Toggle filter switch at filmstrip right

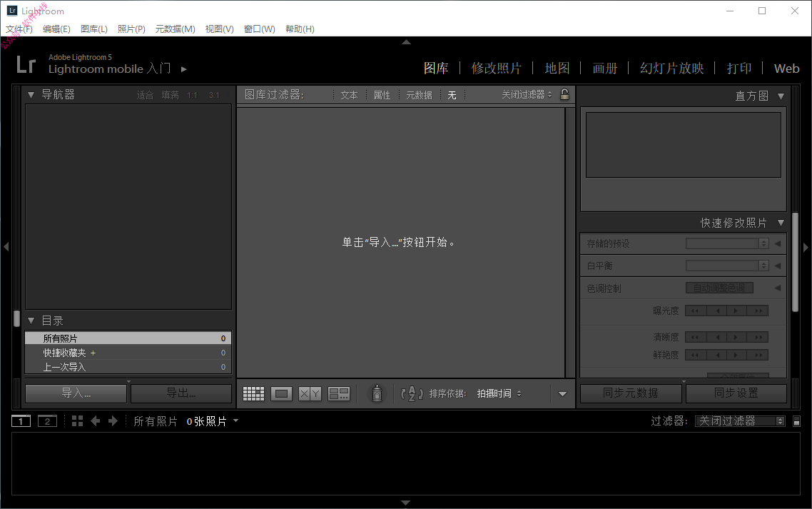[796, 421]
